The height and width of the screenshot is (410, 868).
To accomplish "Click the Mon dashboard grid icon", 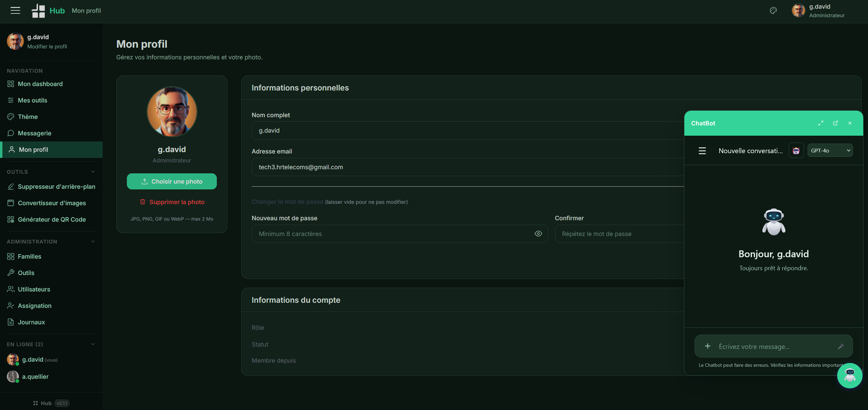I will click(x=11, y=84).
